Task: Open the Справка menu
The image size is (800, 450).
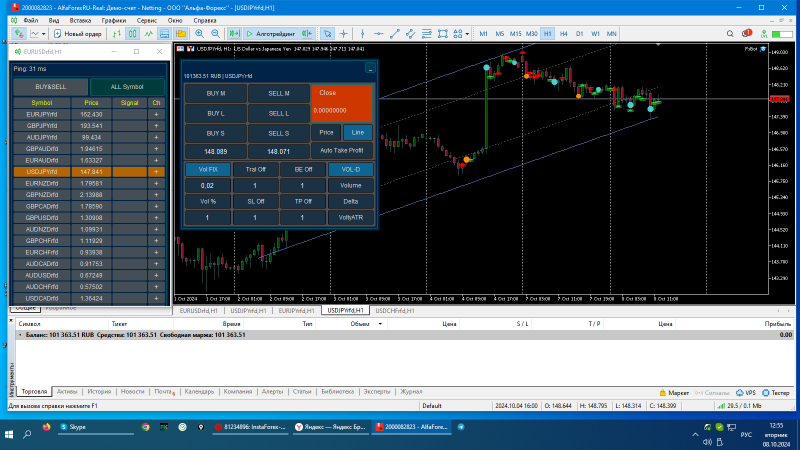Action: (x=205, y=20)
